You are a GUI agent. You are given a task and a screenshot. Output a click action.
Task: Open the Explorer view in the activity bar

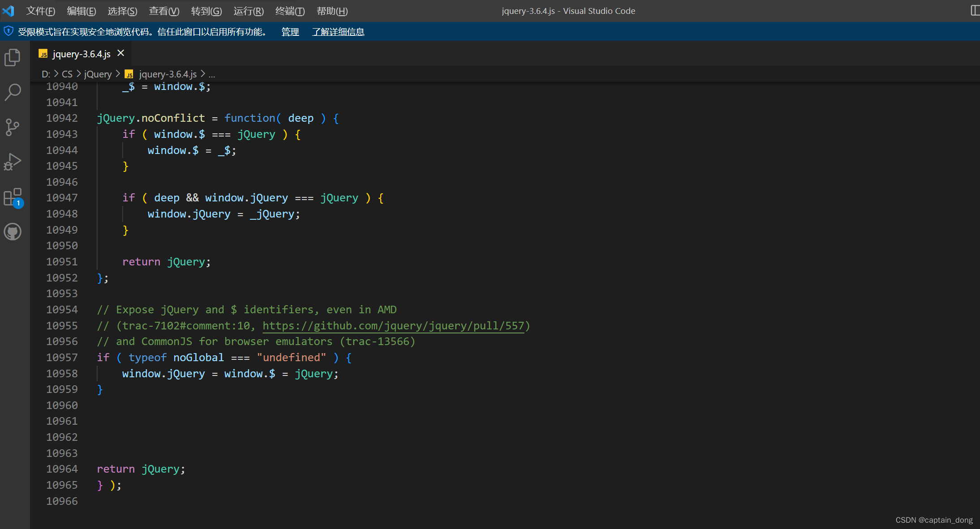pyautogui.click(x=12, y=57)
